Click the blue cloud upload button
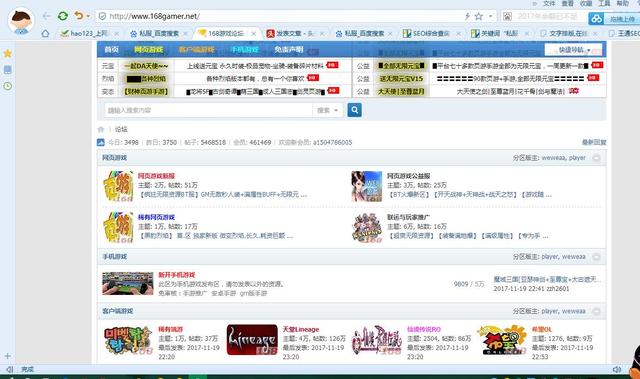The height and width of the screenshot is (379, 640). (613, 19)
